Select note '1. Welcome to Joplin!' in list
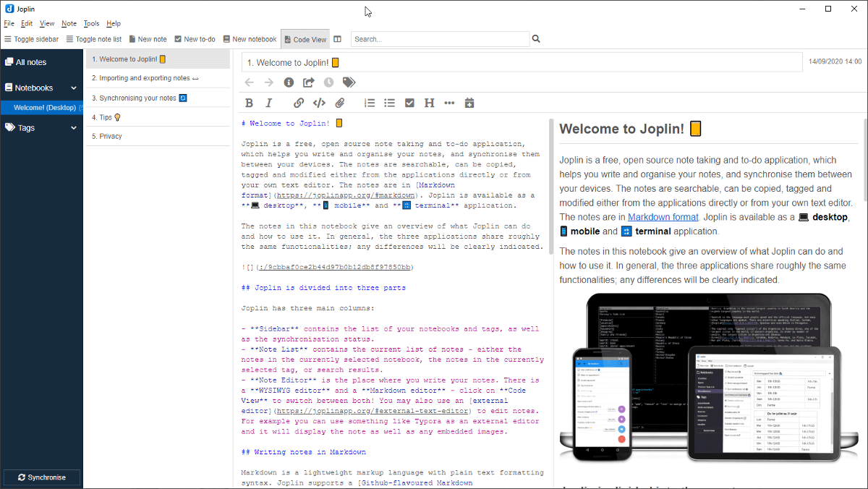 158,59
